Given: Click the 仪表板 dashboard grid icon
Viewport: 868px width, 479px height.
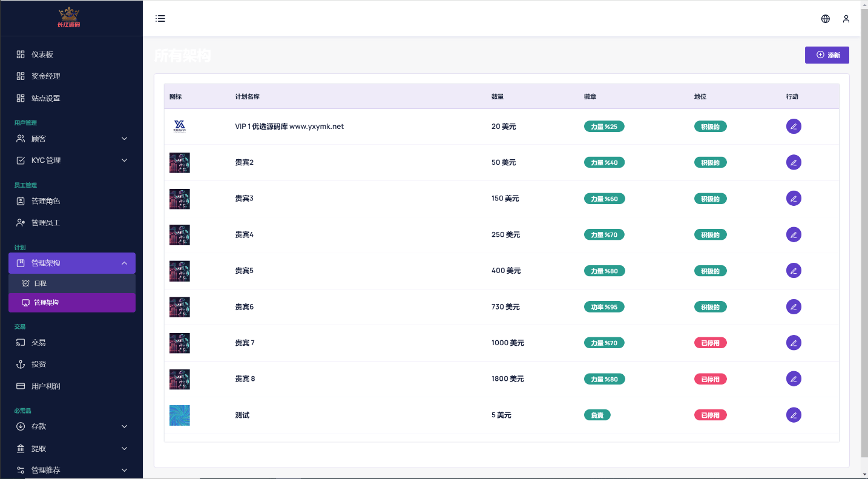Looking at the screenshot, I should click(21, 55).
